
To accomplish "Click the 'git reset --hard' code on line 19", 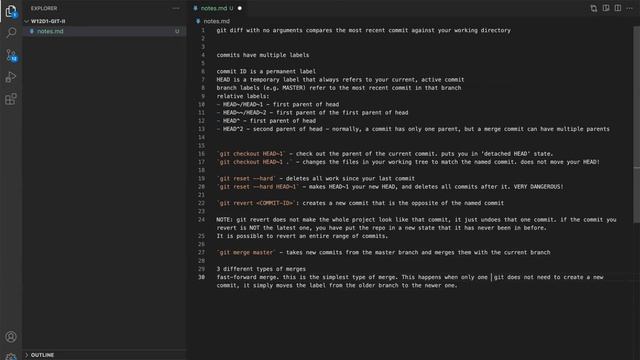I will tap(246, 178).
